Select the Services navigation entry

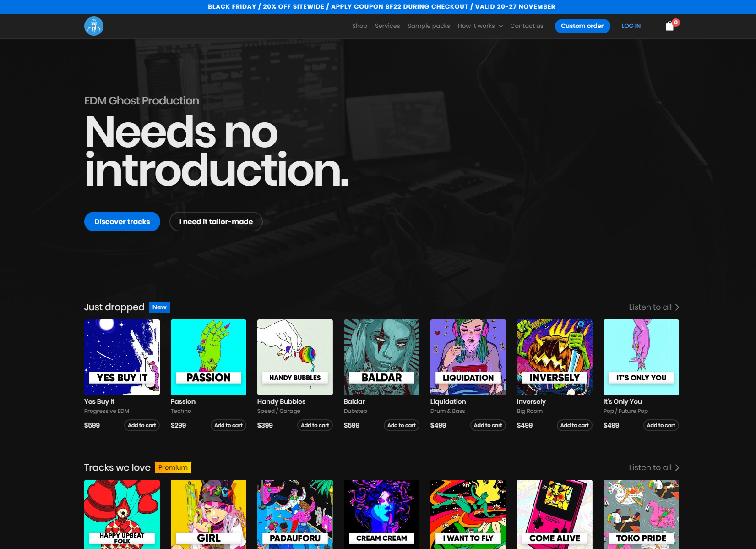coord(387,26)
